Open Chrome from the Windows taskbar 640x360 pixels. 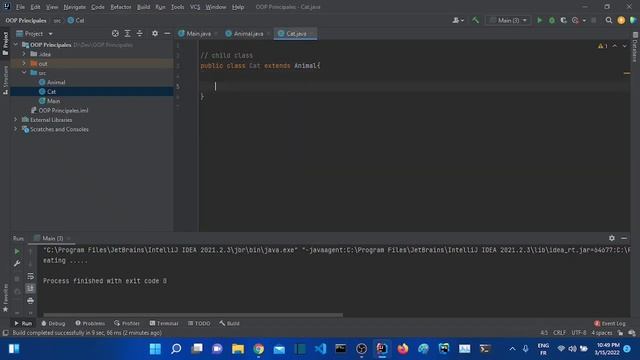click(x=258, y=349)
